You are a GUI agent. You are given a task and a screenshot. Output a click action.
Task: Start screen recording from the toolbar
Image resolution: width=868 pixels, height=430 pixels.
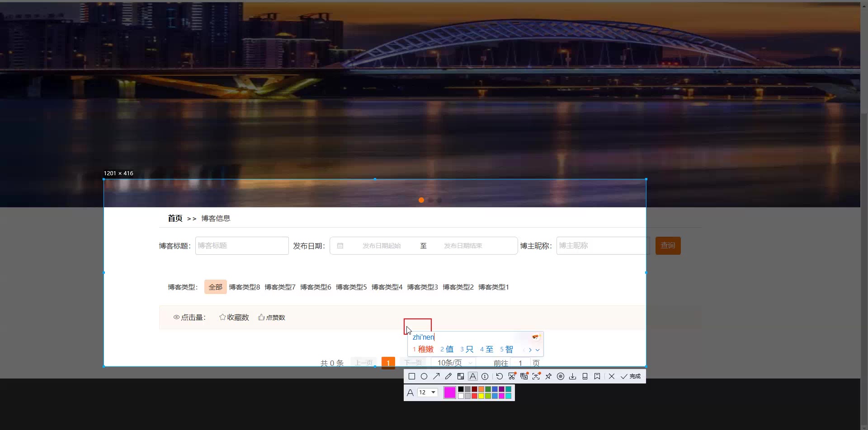pos(561,376)
